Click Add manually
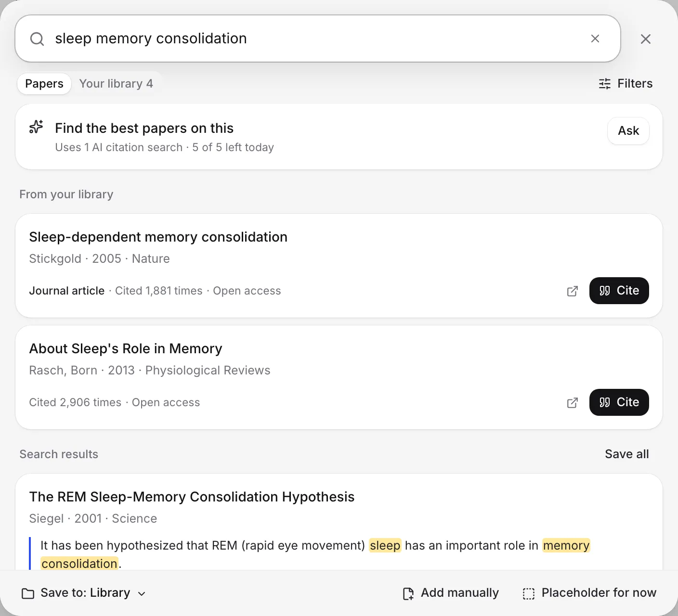The image size is (678, 616). point(451,593)
